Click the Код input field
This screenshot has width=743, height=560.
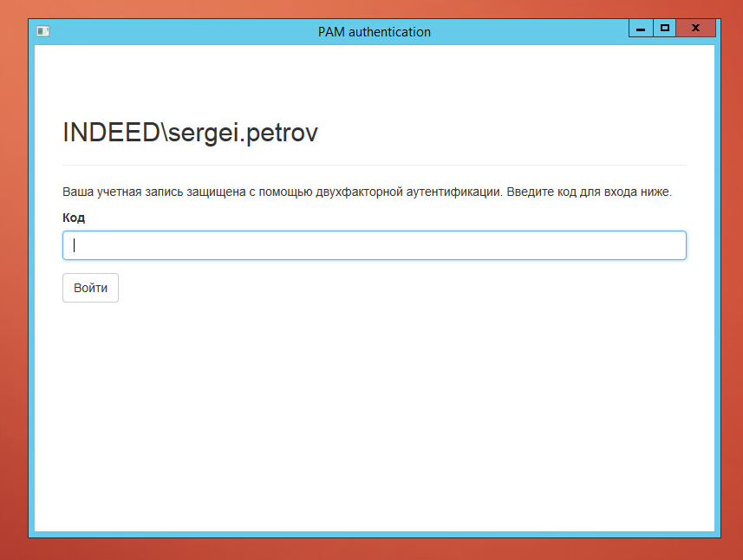(374, 245)
